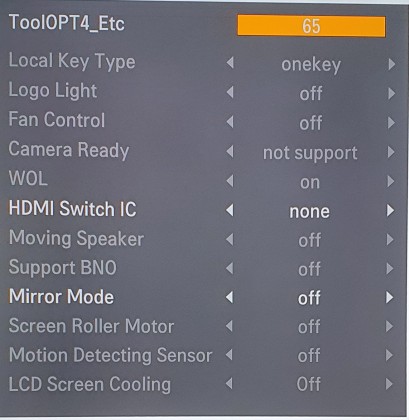Click the LCD Screen Cooling label
Image resolution: width=409 pixels, height=420 pixels.
click(x=90, y=384)
